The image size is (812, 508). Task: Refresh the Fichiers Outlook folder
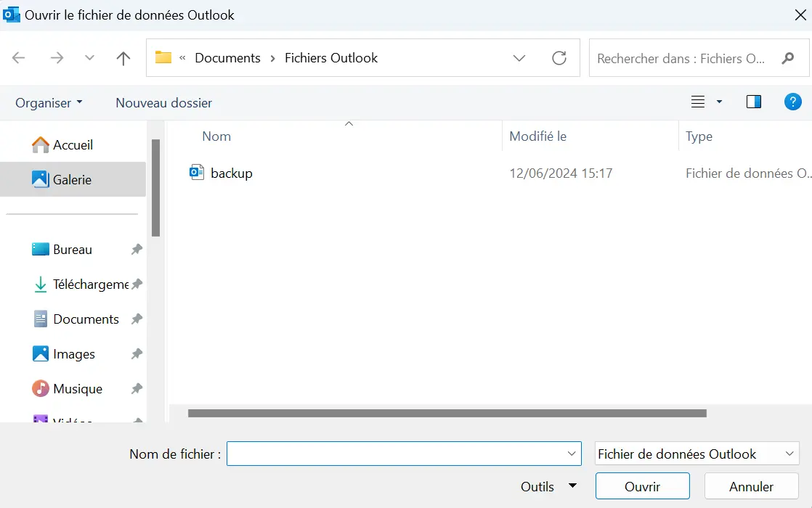559,58
